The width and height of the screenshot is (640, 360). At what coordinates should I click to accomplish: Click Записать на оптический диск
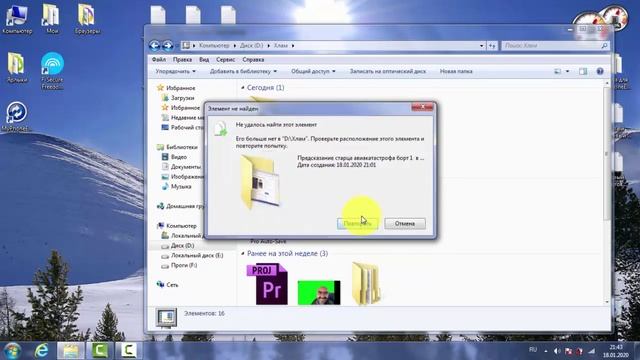pyautogui.click(x=387, y=71)
